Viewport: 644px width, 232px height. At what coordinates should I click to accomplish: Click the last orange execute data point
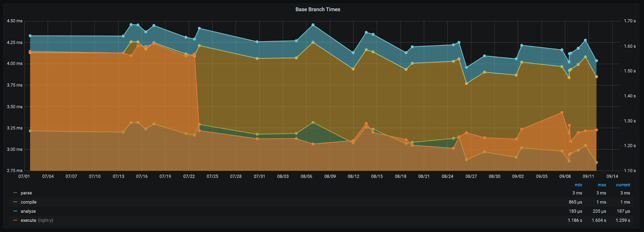[x=597, y=130]
